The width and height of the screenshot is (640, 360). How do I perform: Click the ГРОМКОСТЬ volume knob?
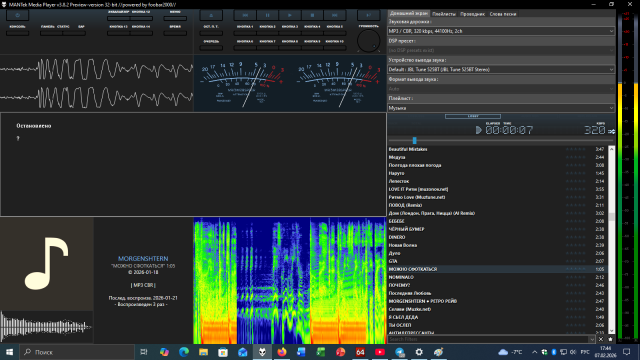(x=368, y=41)
